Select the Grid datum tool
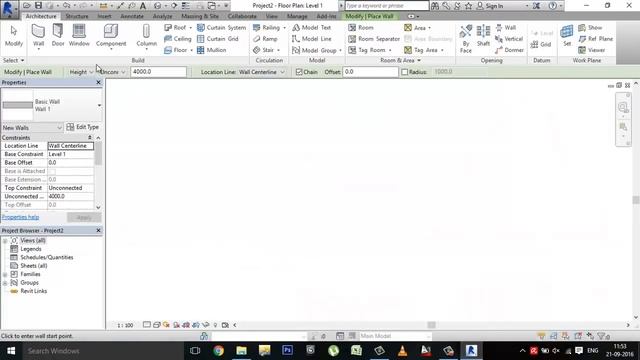This screenshot has width=640, height=360. pyautogui.click(x=541, y=44)
